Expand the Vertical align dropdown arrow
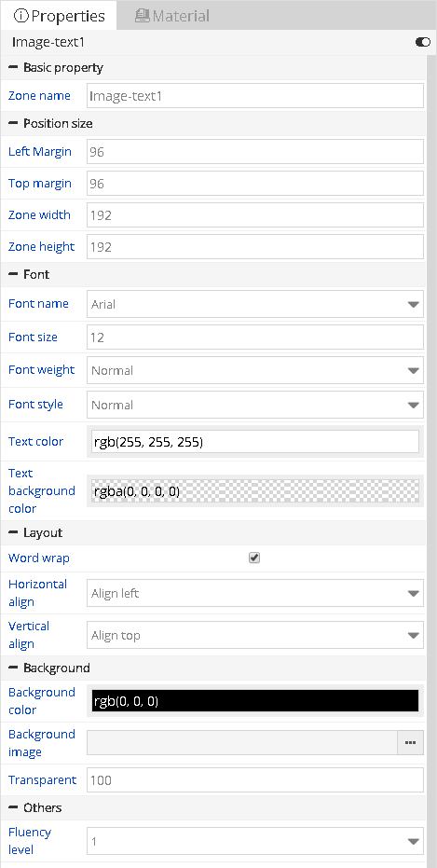The image size is (437, 868). click(413, 636)
